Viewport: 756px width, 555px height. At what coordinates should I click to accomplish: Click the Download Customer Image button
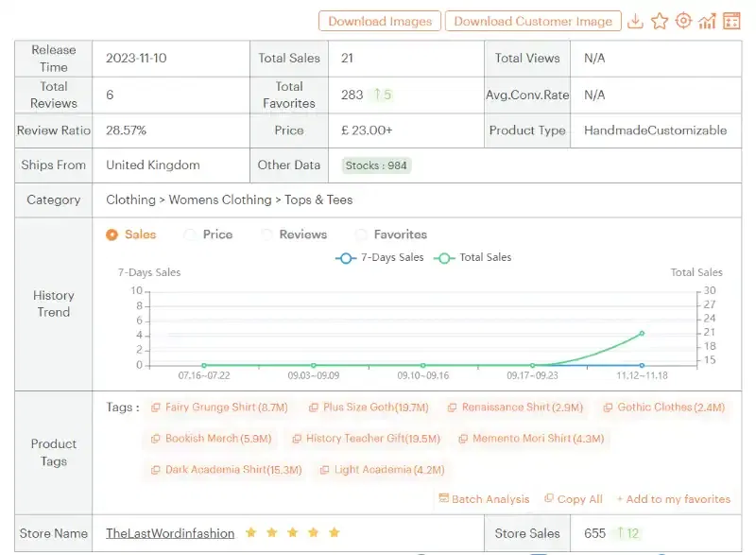(533, 20)
